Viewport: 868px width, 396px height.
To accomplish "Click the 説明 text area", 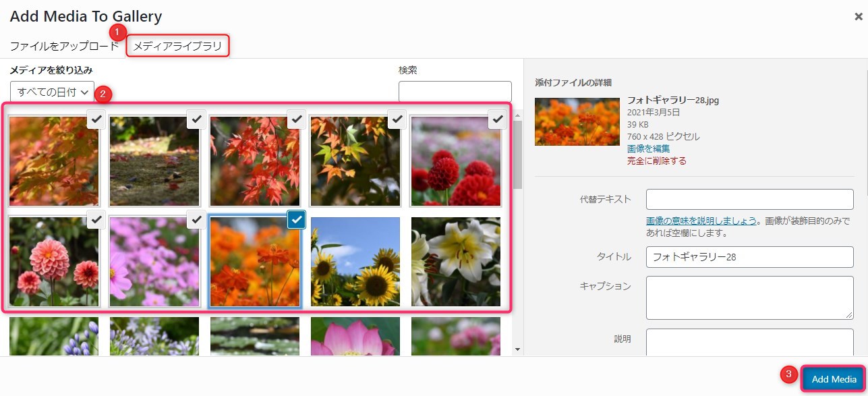I will coord(750,342).
